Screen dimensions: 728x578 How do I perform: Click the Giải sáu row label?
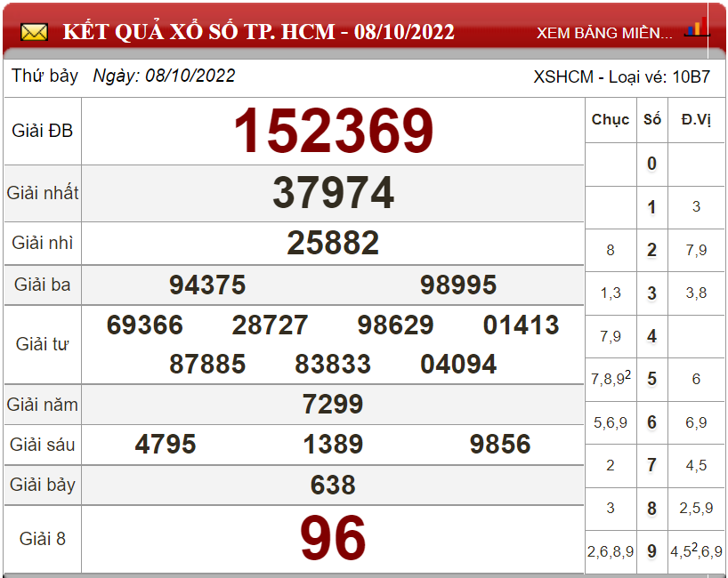click(42, 445)
